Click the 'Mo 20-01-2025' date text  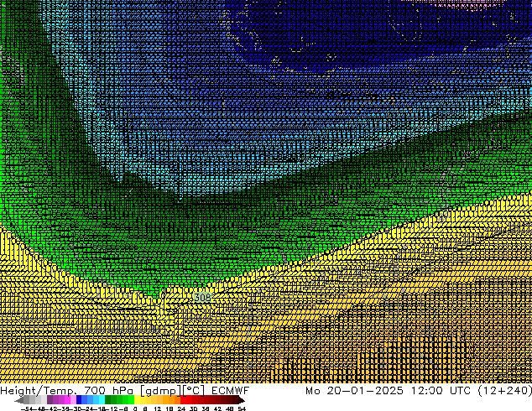(355, 391)
